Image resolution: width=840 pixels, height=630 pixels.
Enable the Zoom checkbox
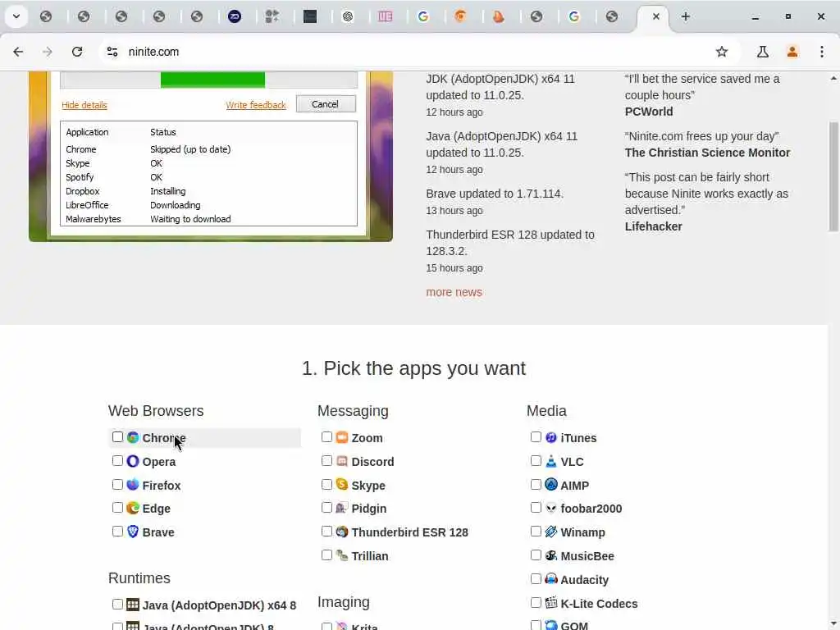coord(326,437)
